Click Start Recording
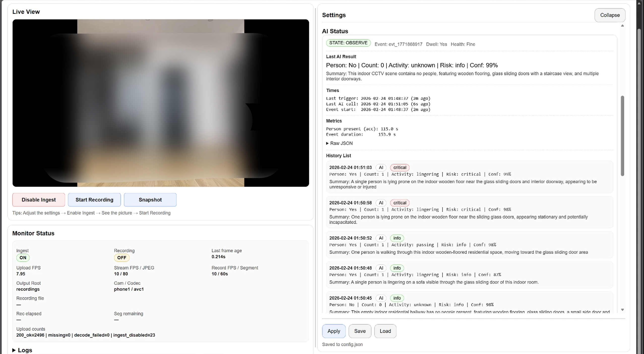 coord(94,200)
